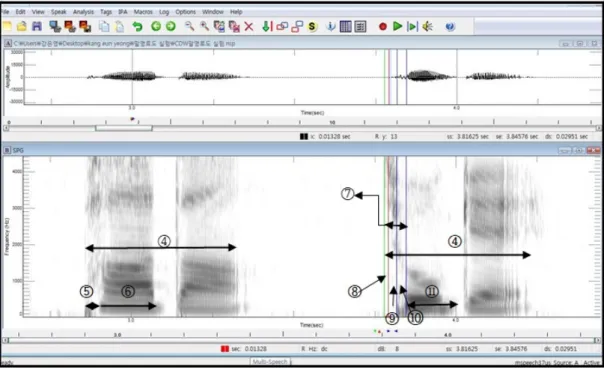Image resolution: width=604 pixels, height=370 pixels.
Task: Click the green down-arrow with red bar icon
Action: [x=267, y=26]
